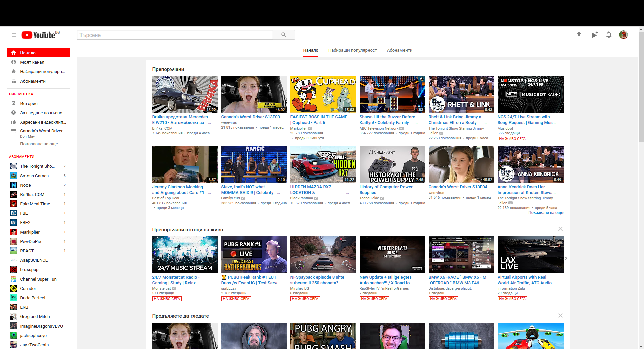Viewport: 644px width, 349px height.
Task: Open the notifications bell
Action: pyautogui.click(x=609, y=35)
